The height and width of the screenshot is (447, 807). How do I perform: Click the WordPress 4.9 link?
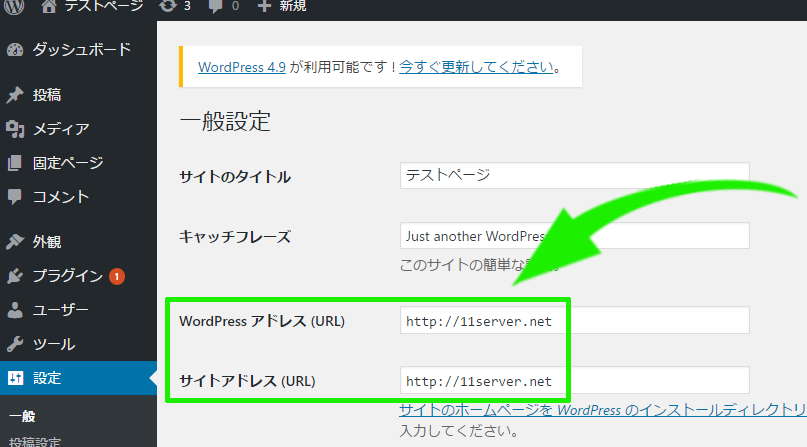pyautogui.click(x=242, y=67)
